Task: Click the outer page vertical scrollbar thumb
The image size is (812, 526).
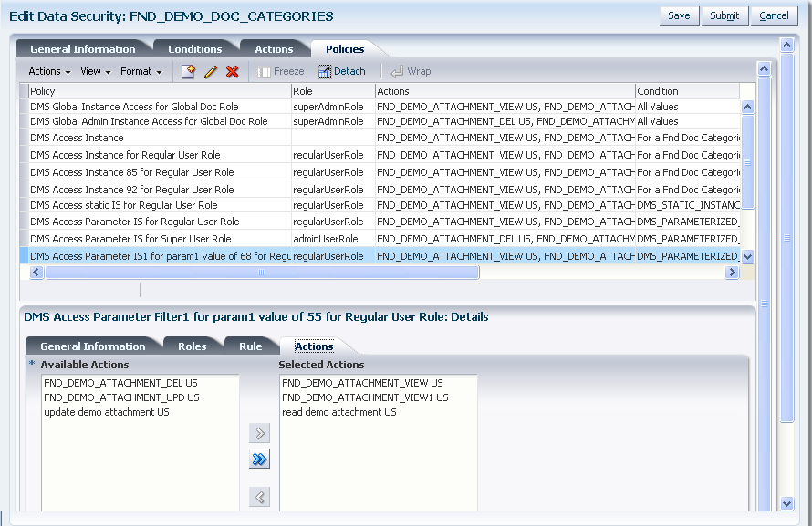Action: [x=786, y=238]
